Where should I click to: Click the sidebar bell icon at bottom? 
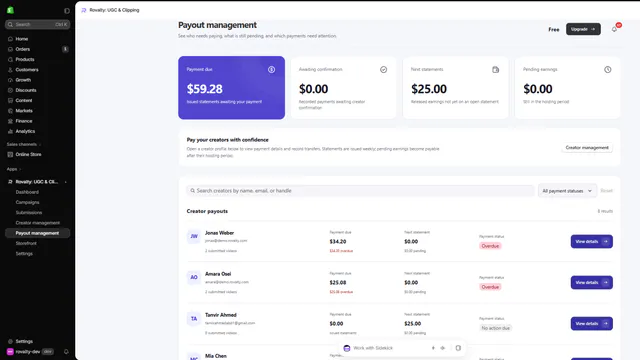click(x=66, y=351)
